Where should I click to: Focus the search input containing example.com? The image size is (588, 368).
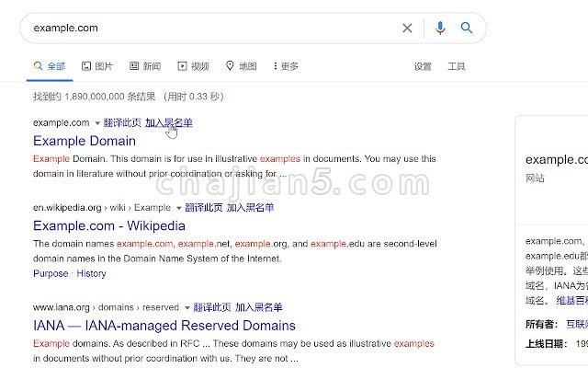(x=210, y=29)
